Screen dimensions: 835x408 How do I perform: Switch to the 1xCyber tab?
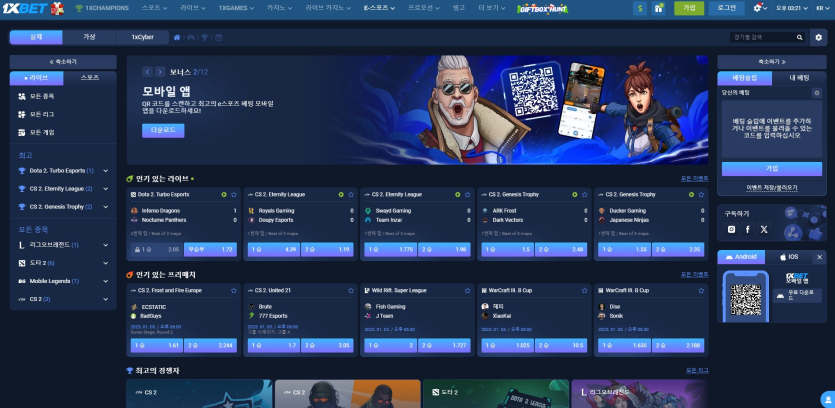point(142,37)
